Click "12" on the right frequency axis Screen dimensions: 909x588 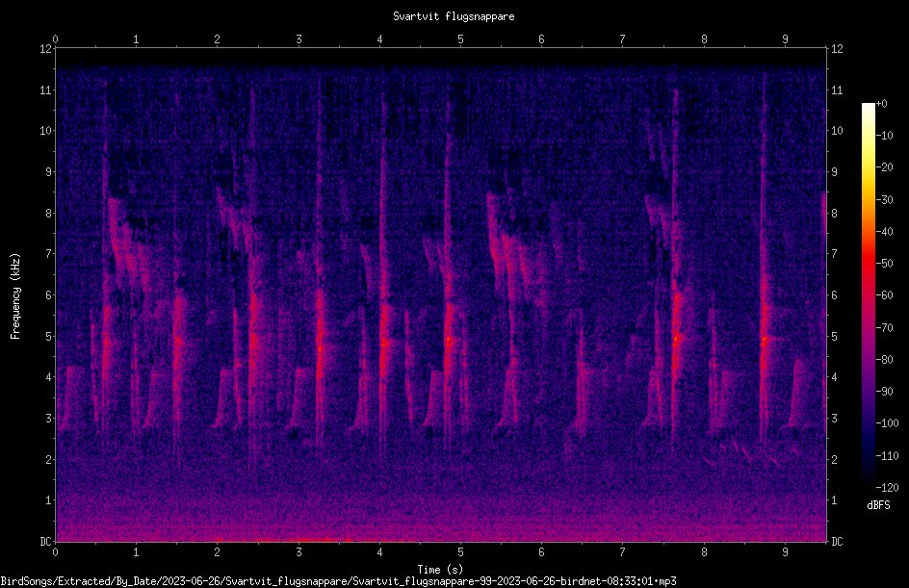click(x=837, y=49)
